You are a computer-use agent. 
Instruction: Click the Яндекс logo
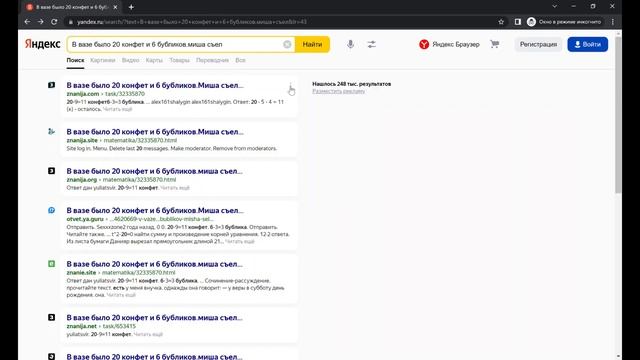pyautogui.click(x=42, y=44)
